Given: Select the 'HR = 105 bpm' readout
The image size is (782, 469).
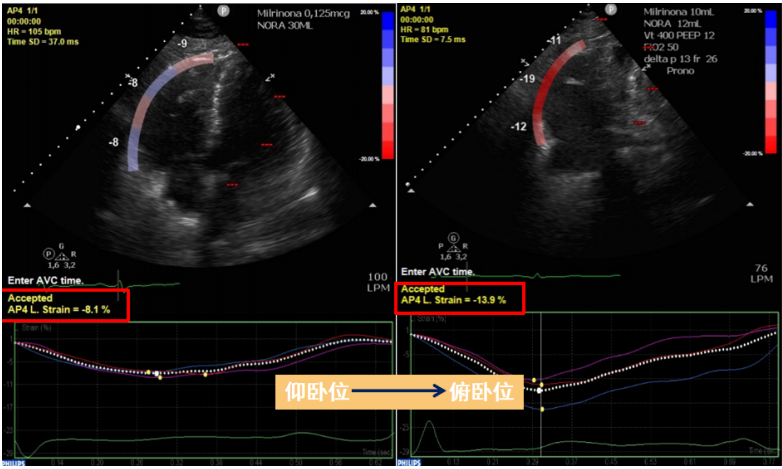Looking at the screenshot, I should tap(34, 31).
